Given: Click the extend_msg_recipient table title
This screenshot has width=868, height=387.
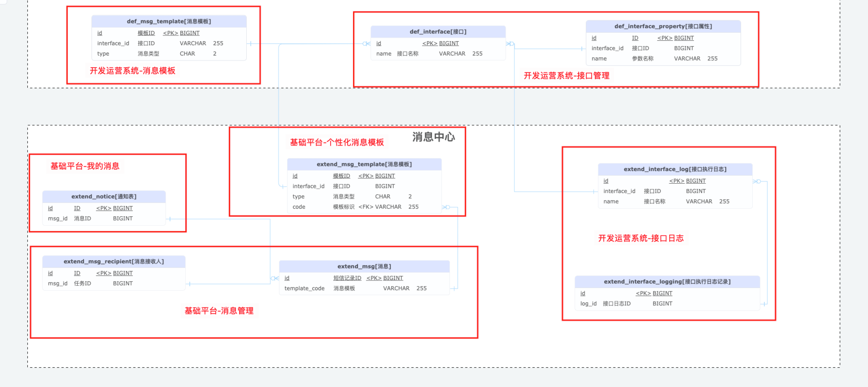Looking at the screenshot, I should coord(113,262).
